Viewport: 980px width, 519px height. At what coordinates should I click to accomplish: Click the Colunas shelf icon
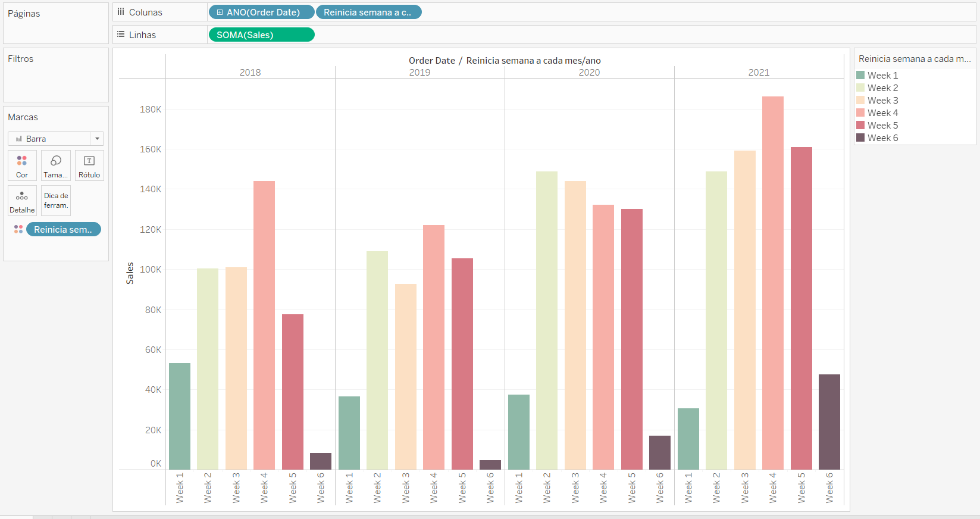pyautogui.click(x=121, y=12)
